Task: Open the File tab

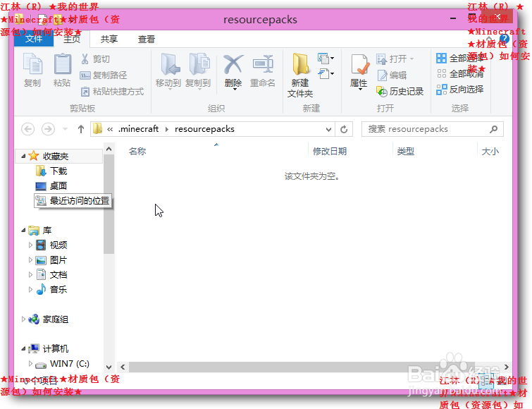Action: [34, 39]
